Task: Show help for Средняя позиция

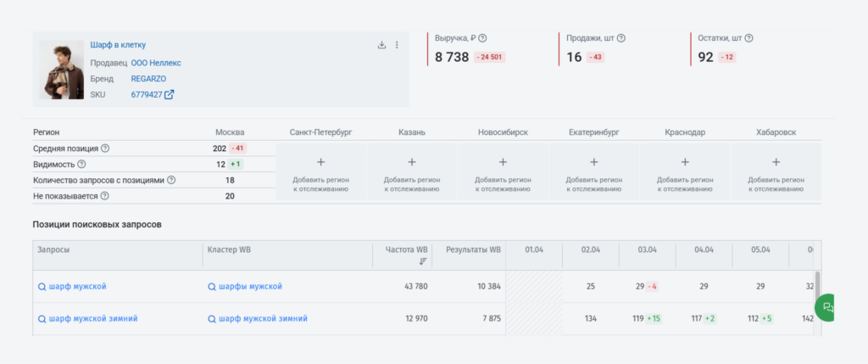Action: [105, 148]
